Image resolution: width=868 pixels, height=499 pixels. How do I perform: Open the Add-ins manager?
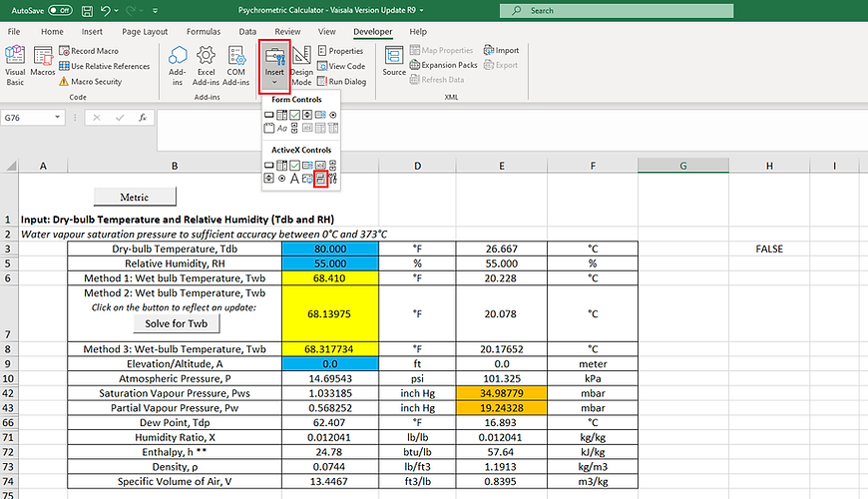point(178,65)
